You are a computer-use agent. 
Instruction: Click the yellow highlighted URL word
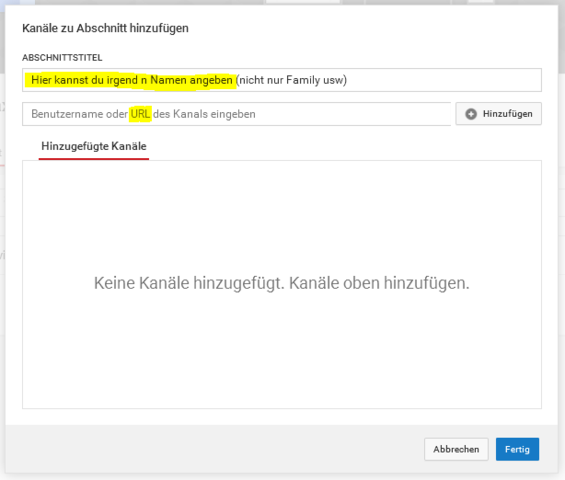pos(140,114)
